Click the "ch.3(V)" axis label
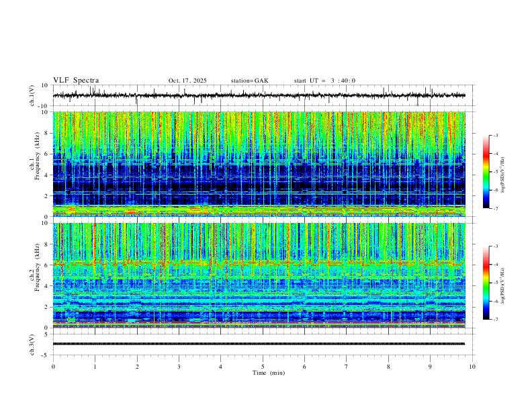This screenshot has height=411, width=532. click(x=32, y=345)
